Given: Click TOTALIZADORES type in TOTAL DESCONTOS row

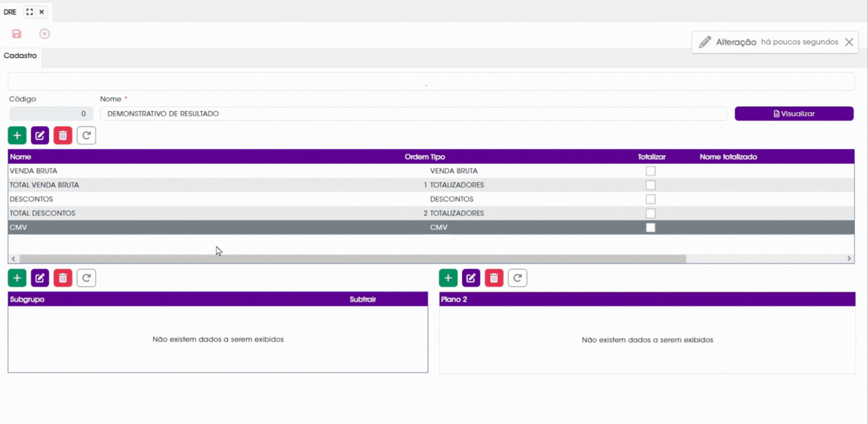Looking at the screenshot, I should tap(457, 213).
